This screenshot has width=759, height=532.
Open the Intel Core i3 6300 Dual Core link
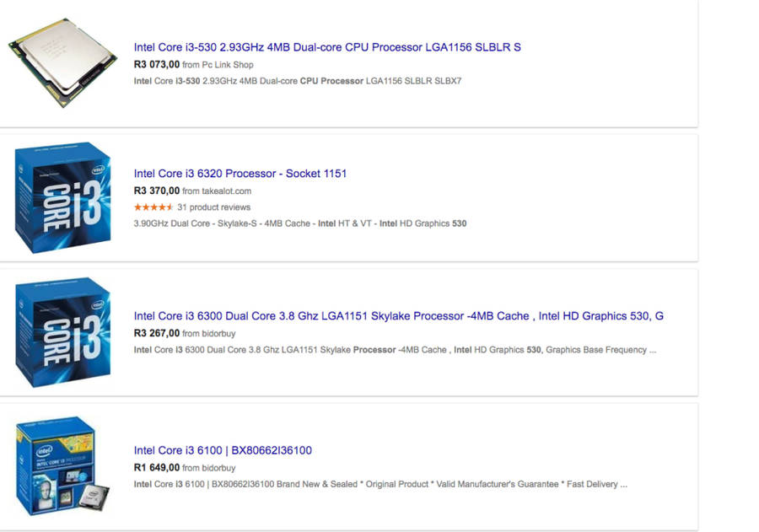click(x=398, y=316)
